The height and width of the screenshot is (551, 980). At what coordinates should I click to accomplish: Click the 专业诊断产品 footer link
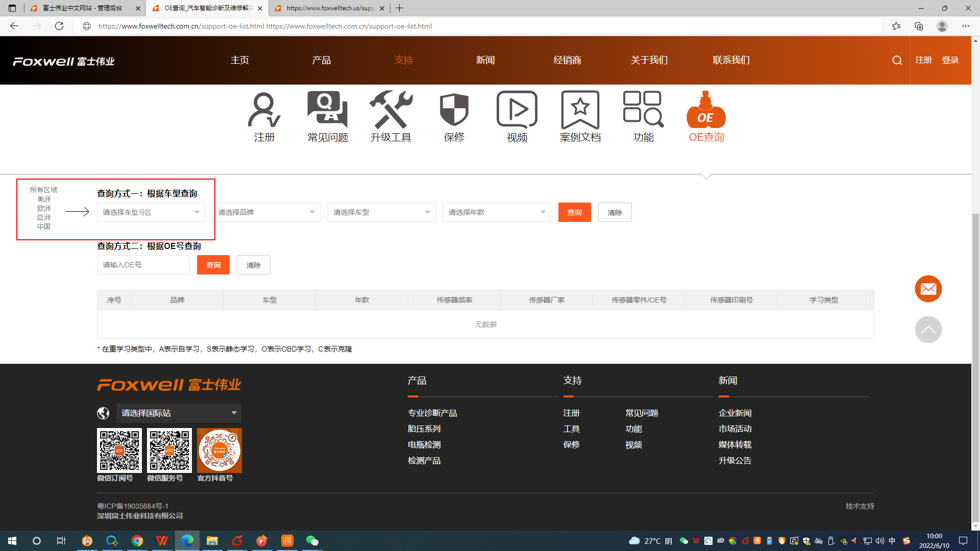coord(432,413)
